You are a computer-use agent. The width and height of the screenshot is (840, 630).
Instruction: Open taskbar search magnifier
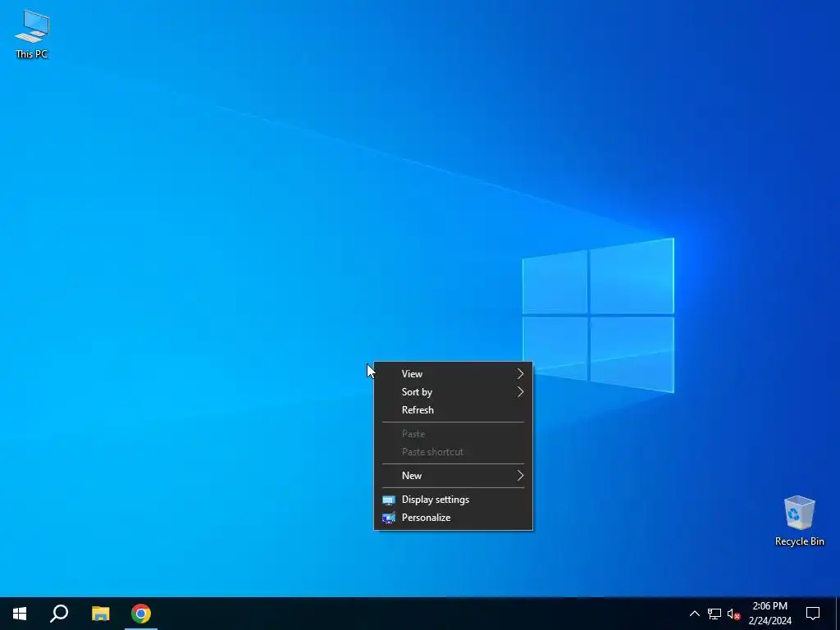click(59, 614)
